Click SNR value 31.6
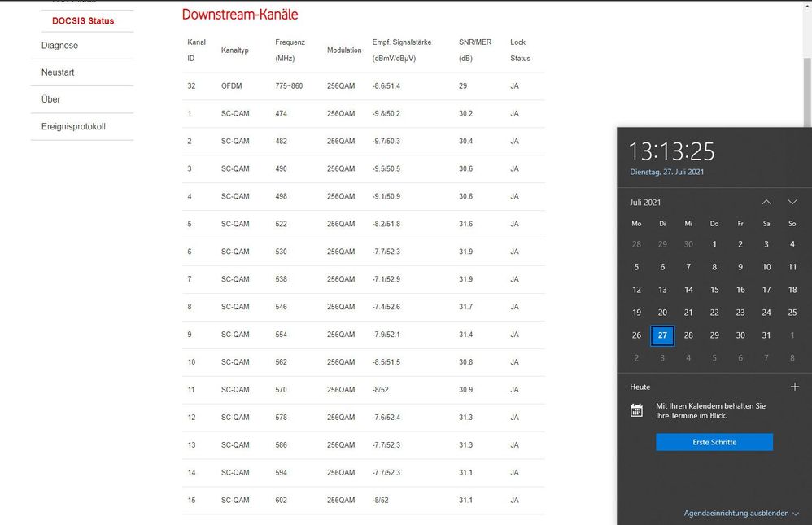This screenshot has height=525, width=812. [x=465, y=224]
